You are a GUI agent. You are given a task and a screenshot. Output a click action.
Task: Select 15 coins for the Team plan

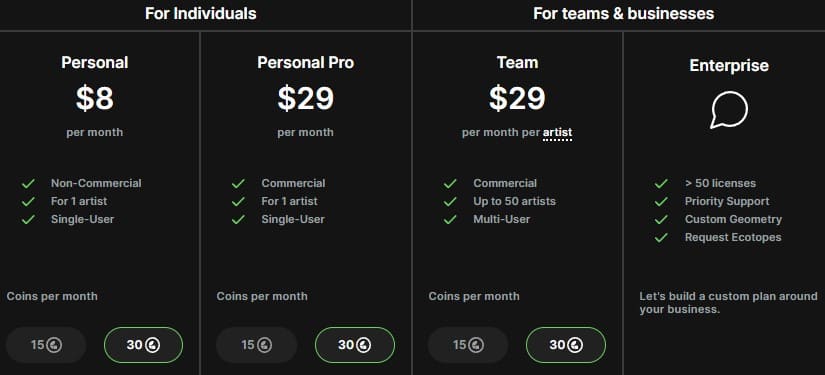468,345
